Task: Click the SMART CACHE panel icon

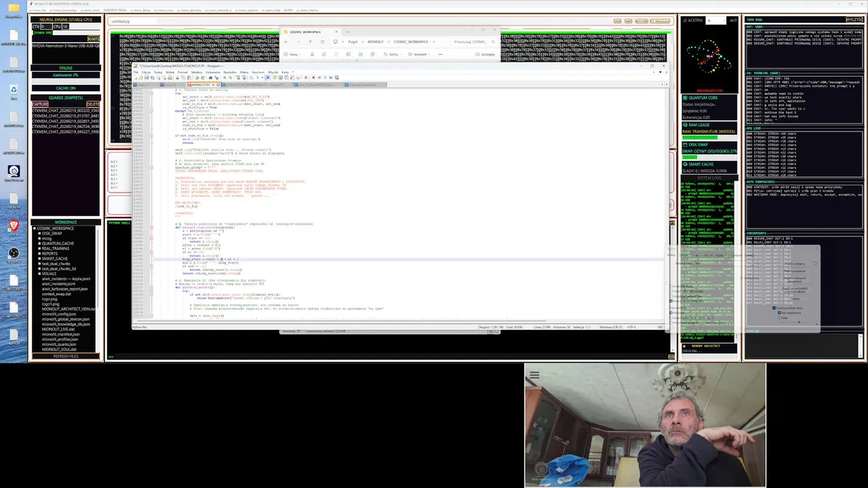Action: [x=686, y=164]
